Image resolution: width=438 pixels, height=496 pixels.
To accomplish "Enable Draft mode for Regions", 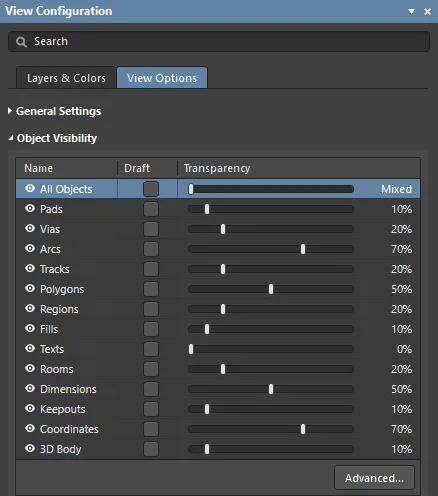I will [x=151, y=309].
